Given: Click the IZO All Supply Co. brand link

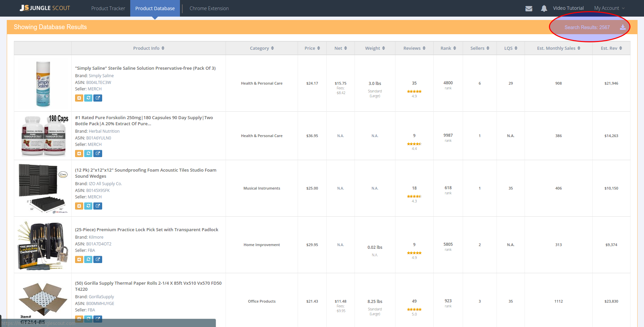Looking at the screenshot, I should coord(105,184).
